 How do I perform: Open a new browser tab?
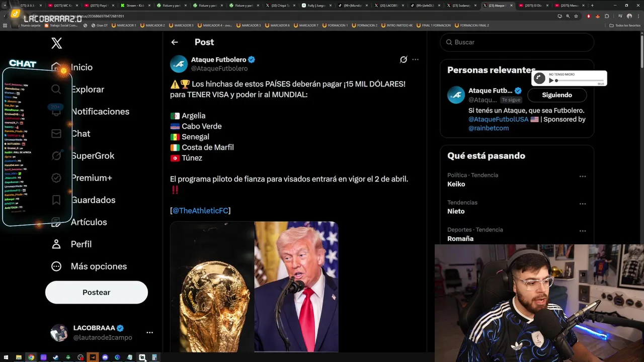(592, 6)
